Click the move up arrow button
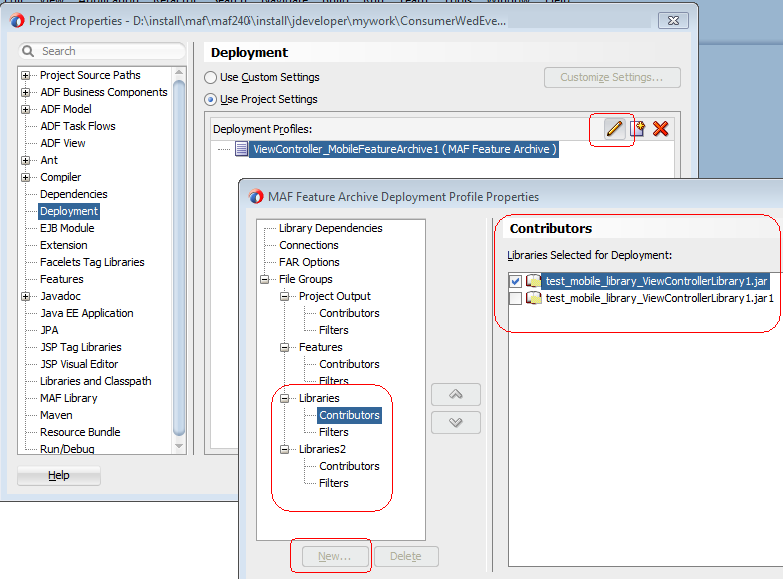Screen dimensions: 783x579 click(x=455, y=395)
